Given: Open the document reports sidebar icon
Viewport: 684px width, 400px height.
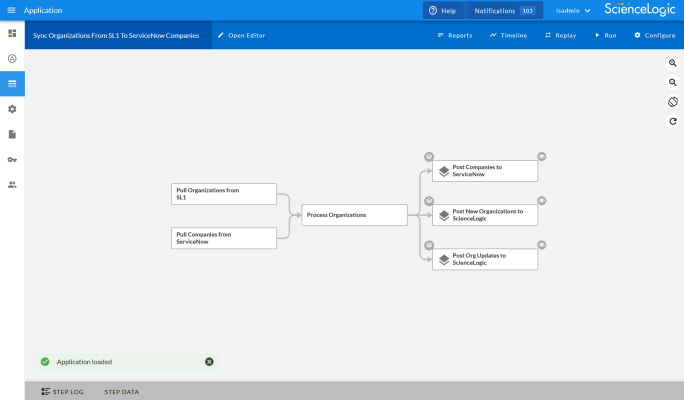Looking at the screenshot, I should coord(12,134).
